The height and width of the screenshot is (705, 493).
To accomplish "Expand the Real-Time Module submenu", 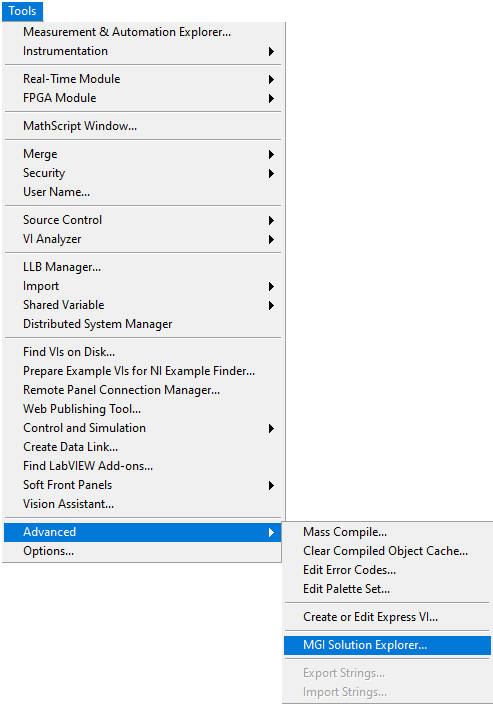I will click(x=142, y=79).
